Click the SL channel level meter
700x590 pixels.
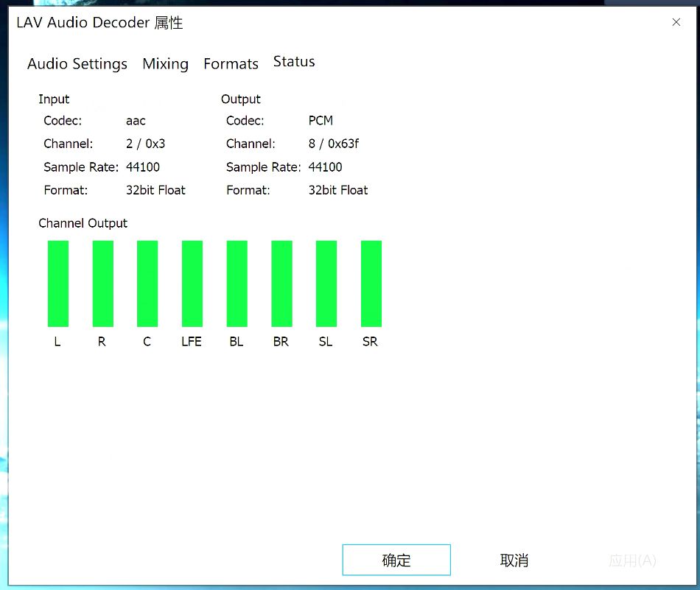tap(326, 284)
